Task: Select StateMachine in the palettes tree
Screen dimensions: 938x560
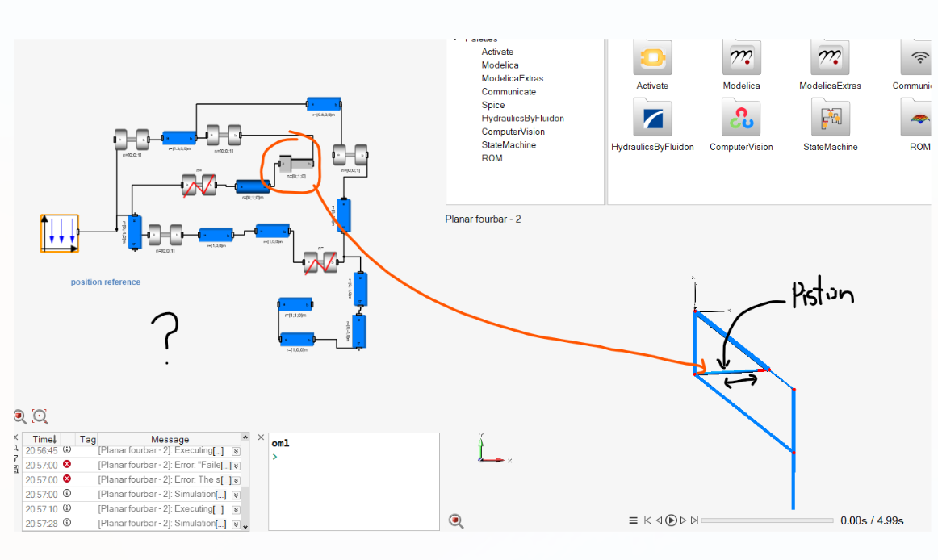Action: [509, 144]
